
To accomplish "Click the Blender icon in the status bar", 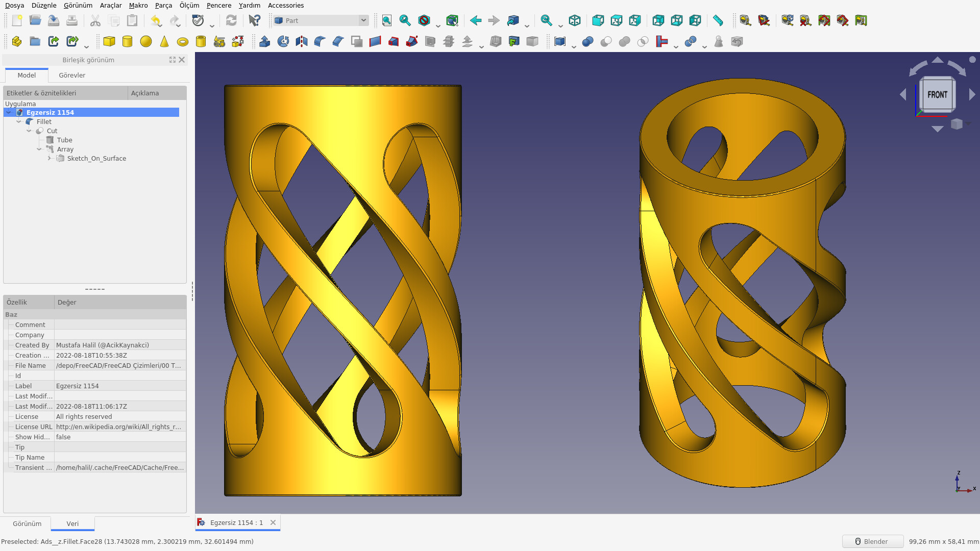I will point(859,541).
